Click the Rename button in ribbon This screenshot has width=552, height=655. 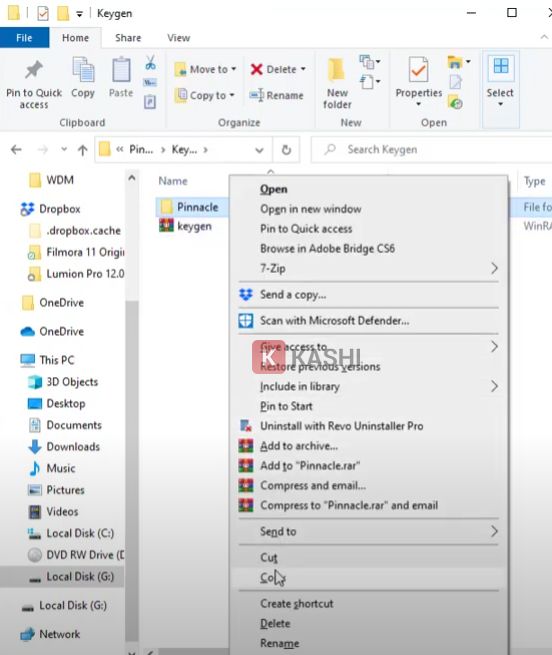tap(277, 95)
